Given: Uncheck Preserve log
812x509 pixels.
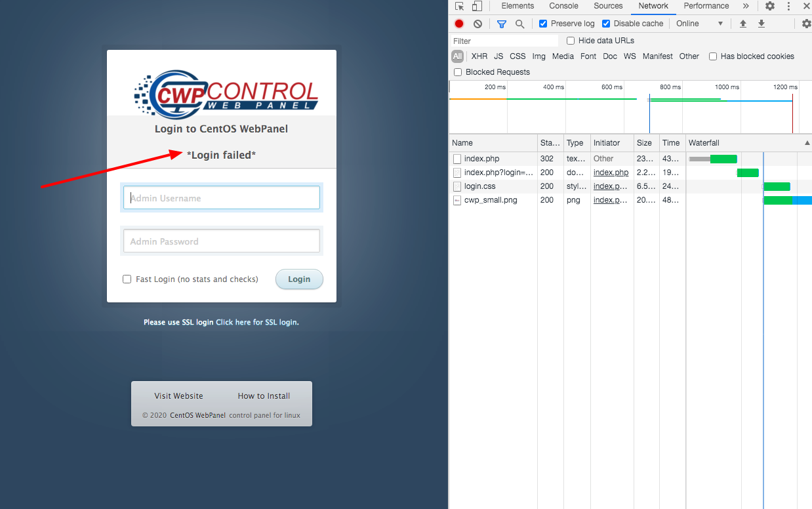Looking at the screenshot, I should [x=543, y=24].
